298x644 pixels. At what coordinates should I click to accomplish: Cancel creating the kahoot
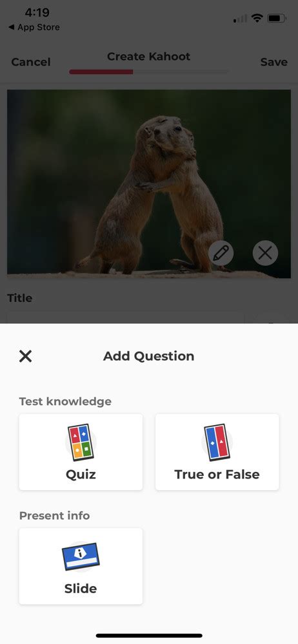coord(31,62)
